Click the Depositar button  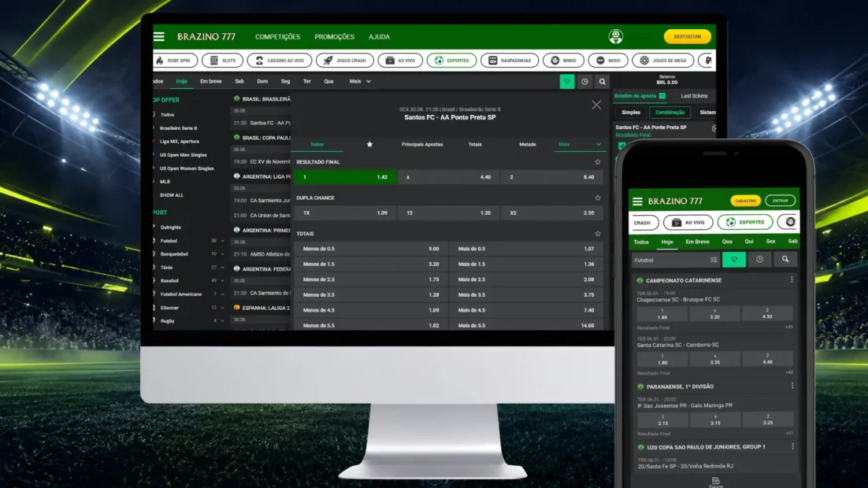pyautogui.click(x=688, y=36)
